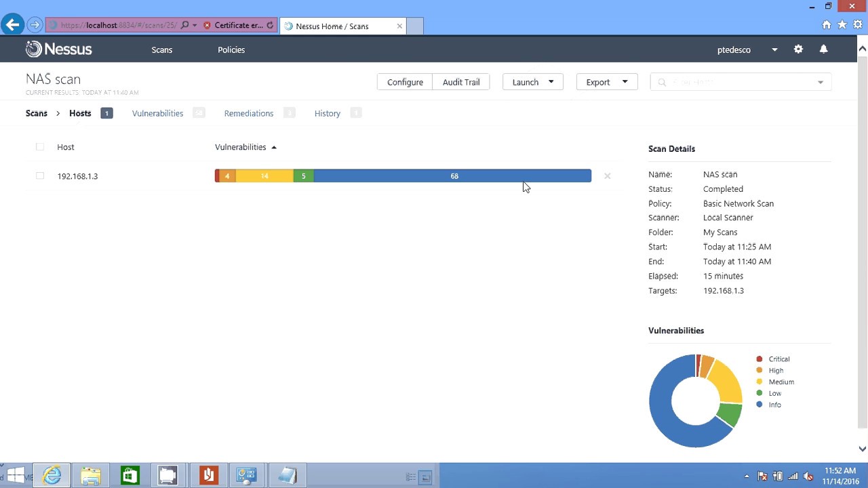This screenshot has width=868, height=488.
Task: Click the Windows Start button
Action: [x=15, y=476]
